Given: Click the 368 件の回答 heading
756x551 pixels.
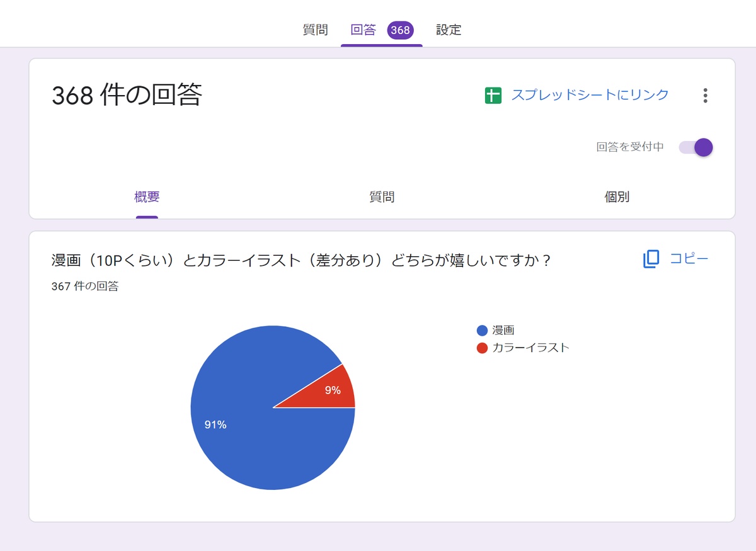Looking at the screenshot, I should tap(127, 95).
